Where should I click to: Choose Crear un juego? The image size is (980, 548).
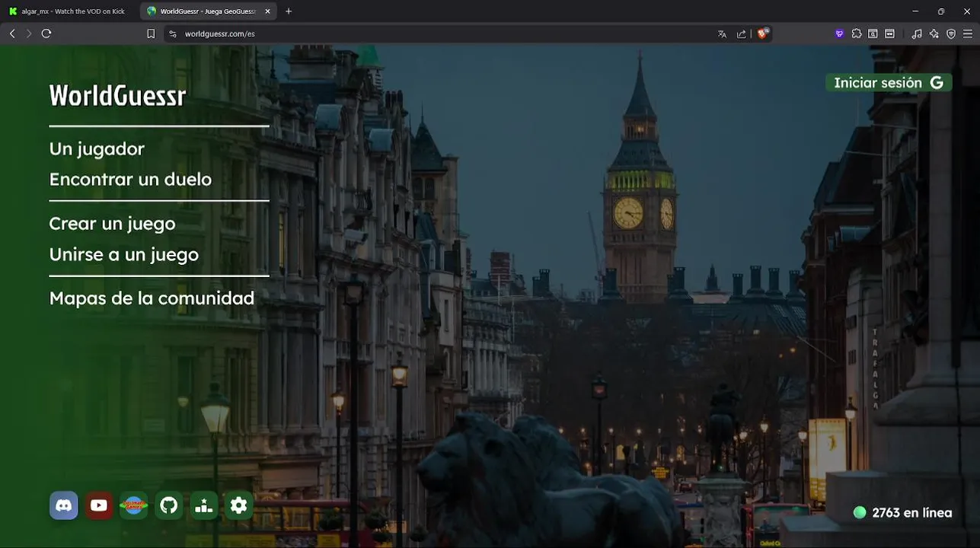[112, 224]
